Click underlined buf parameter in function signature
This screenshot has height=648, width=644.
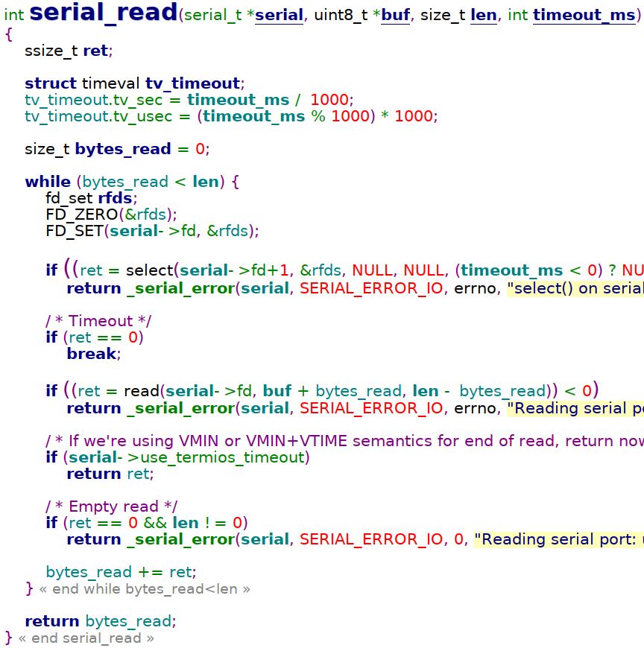[x=396, y=16]
